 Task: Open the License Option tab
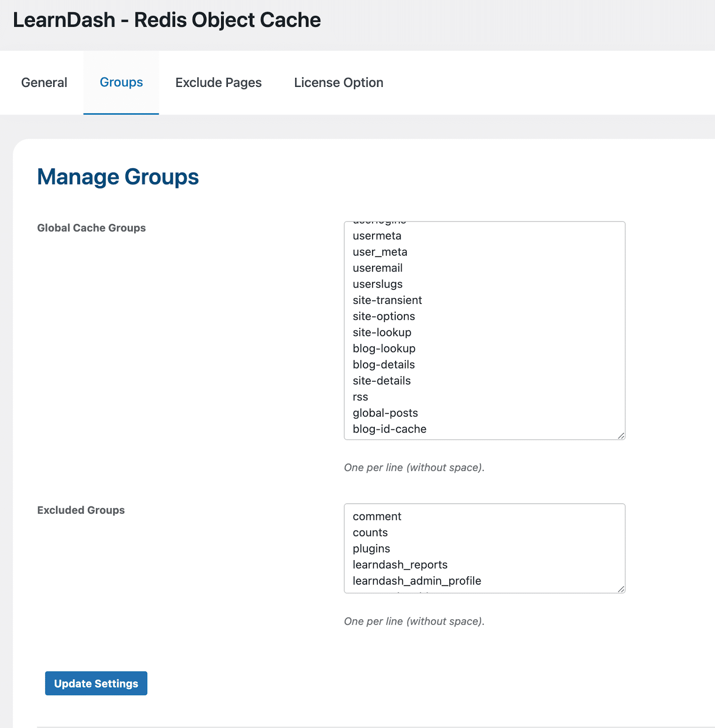pos(338,82)
